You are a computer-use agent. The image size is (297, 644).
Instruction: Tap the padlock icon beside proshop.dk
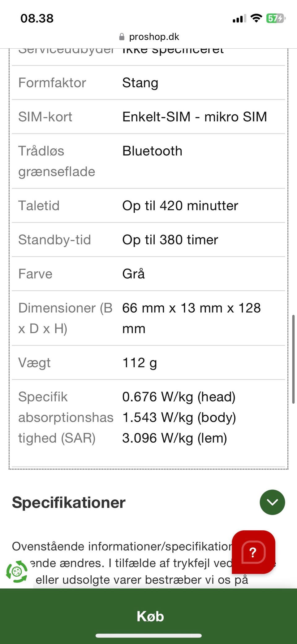(122, 37)
